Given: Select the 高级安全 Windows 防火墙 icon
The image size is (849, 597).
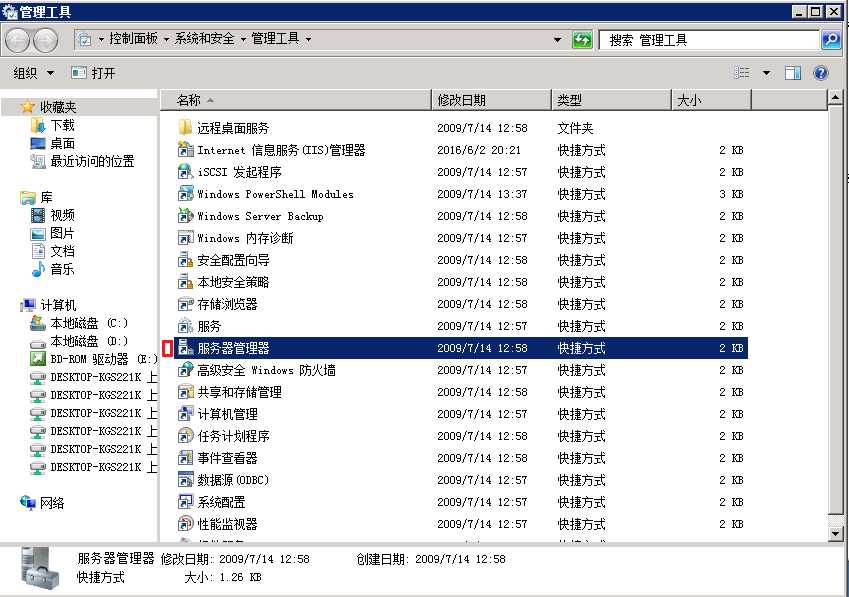Looking at the screenshot, I should [185, 370].
